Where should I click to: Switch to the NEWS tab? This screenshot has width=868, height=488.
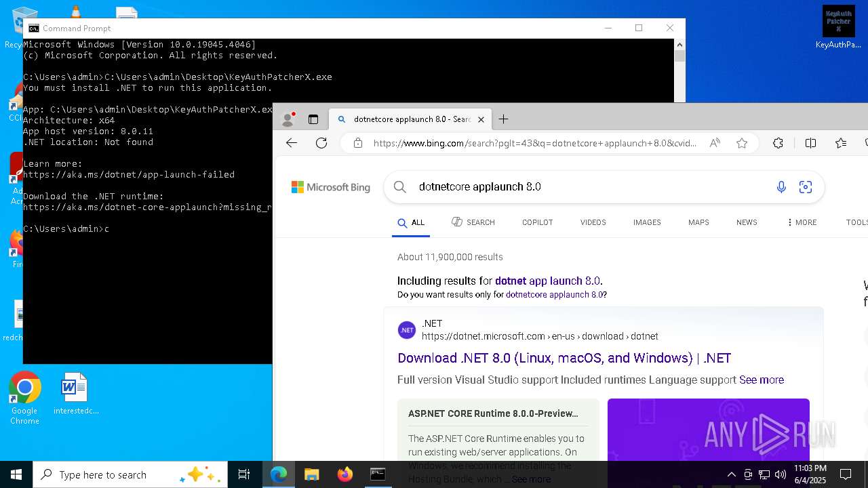point(747,222)
